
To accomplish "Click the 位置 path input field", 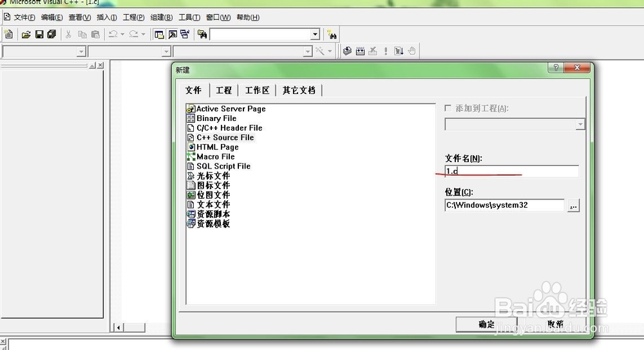I will coord(504,205).
